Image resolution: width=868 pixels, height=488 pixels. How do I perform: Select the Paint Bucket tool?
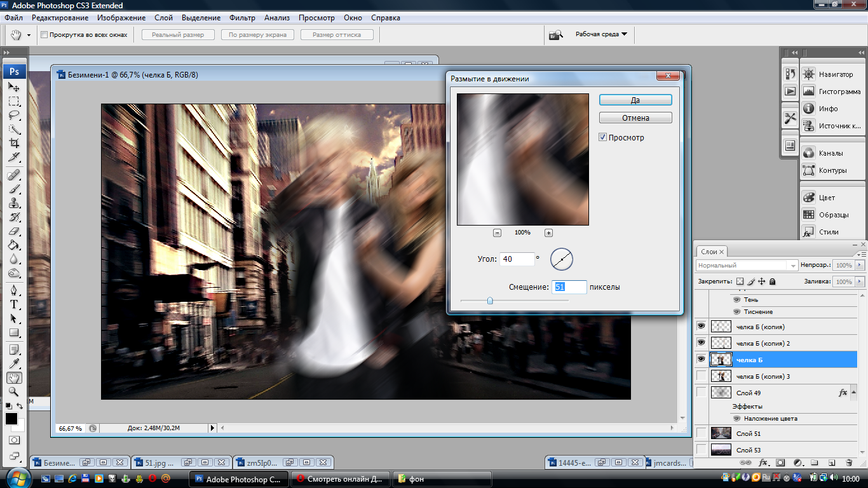pos(14,245)
